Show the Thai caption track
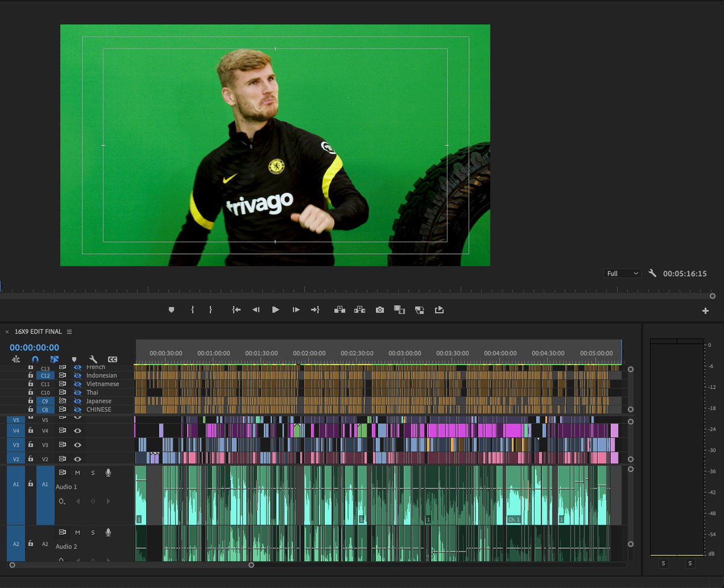The image size is (724, 588). (x=77, y=392)
